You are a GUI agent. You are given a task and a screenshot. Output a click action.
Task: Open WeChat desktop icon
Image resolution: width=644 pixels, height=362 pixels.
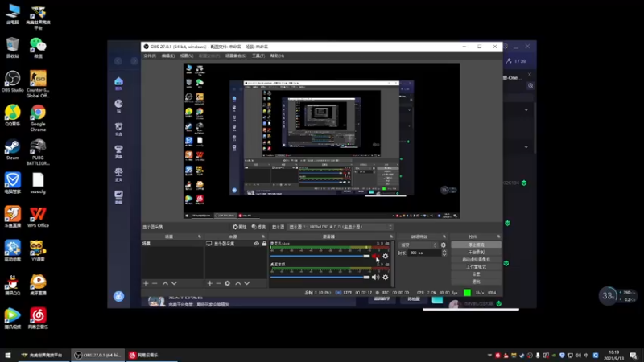(38, 47)
